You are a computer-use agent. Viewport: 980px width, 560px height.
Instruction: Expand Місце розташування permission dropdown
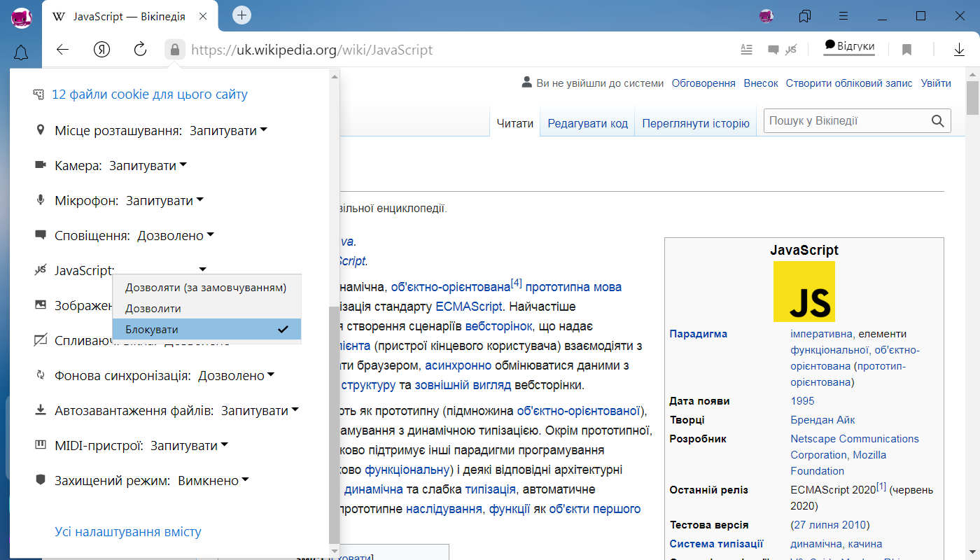(228, 130)
